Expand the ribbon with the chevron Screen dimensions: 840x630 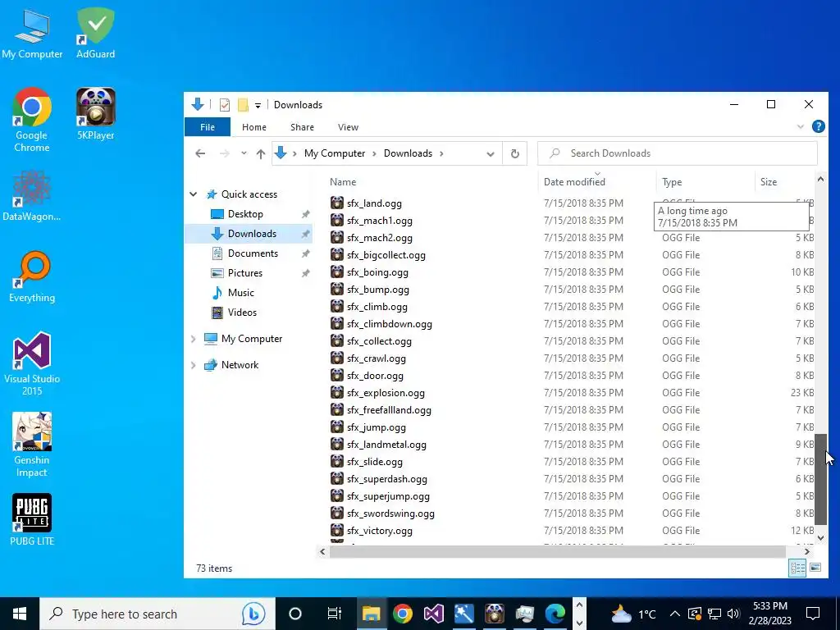[x=801, y=127]
